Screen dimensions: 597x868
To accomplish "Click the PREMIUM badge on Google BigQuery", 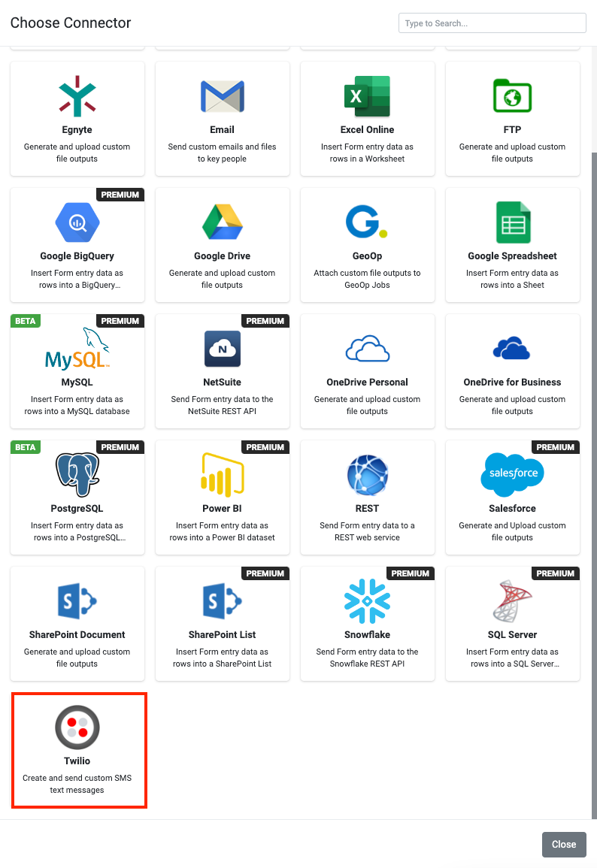I will coord(120,195).
